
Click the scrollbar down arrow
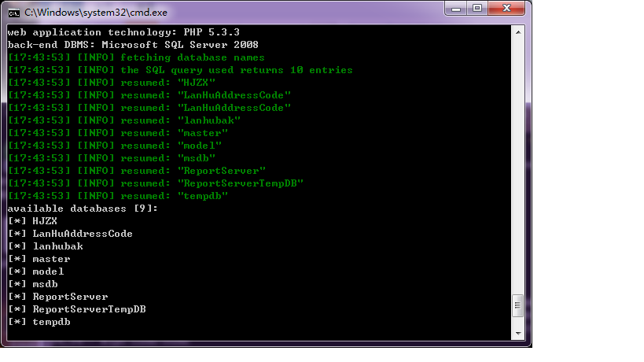(x=518, y=334)
